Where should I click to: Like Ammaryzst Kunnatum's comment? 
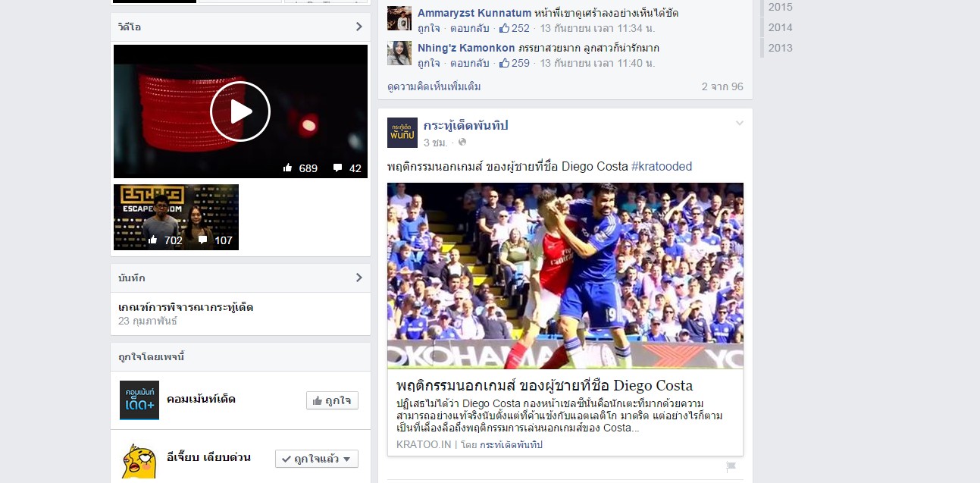pos(430,28)
